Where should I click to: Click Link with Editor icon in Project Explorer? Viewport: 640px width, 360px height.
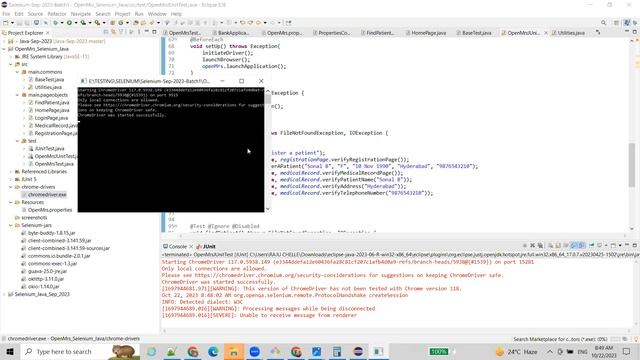[113, 32]
